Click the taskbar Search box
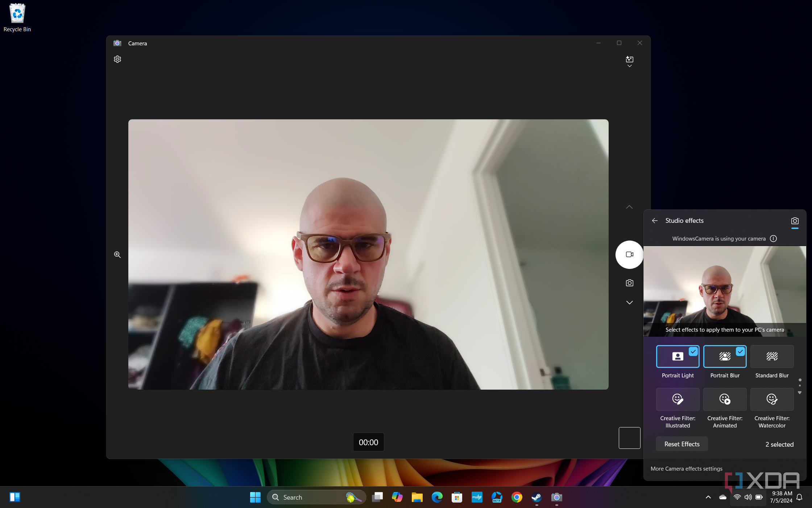The height and width of the screenshot is (508, 812). [x=316, y=497]
